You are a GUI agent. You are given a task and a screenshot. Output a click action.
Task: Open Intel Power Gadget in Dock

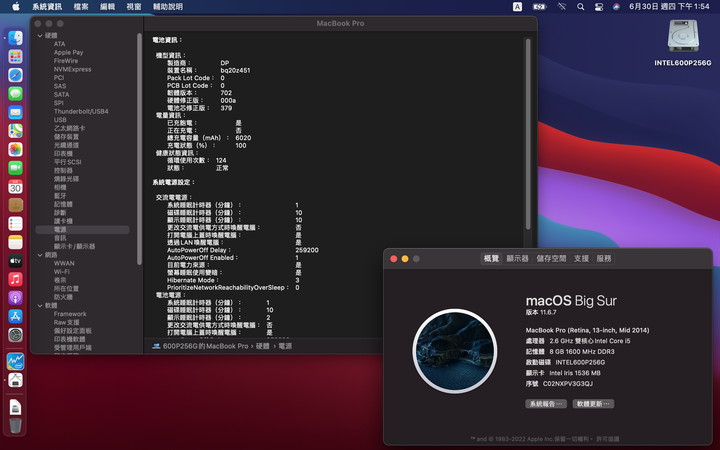click(15, 361)
